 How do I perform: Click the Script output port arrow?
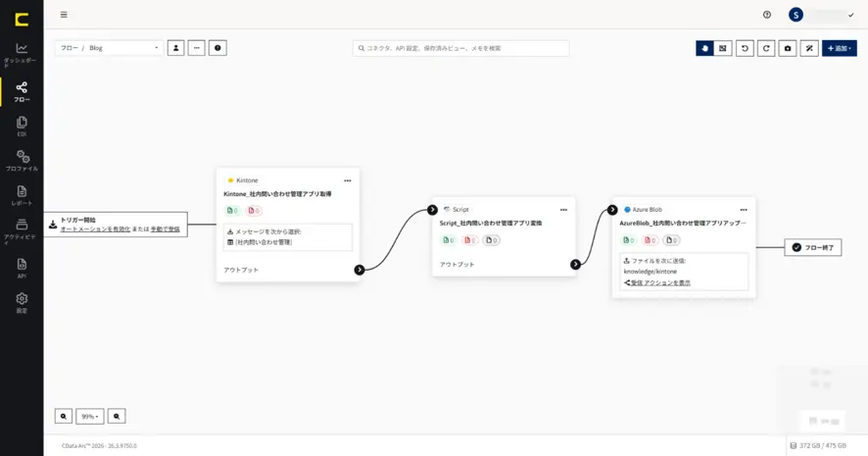coord(576,265)
